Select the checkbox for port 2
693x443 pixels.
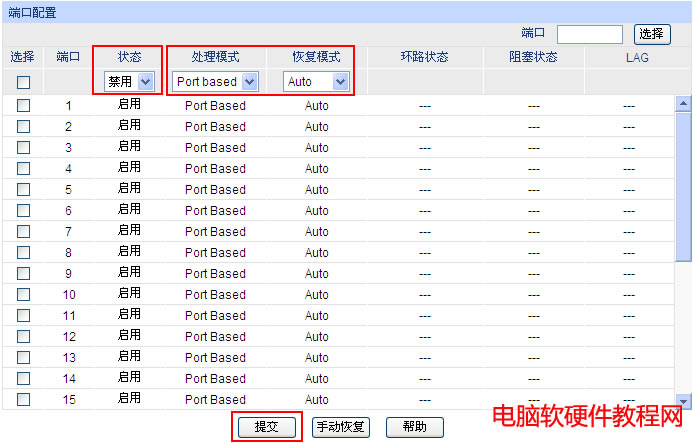click(x=23, y=126)
